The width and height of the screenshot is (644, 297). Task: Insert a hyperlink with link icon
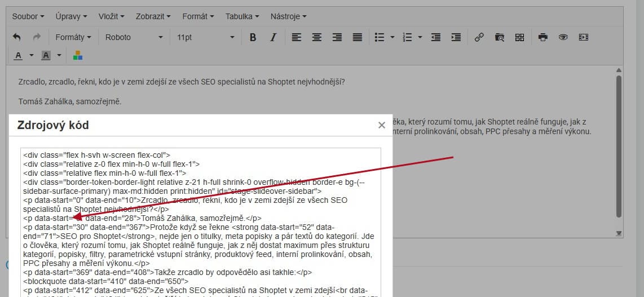pyautogui.click(x=479, y=37)
